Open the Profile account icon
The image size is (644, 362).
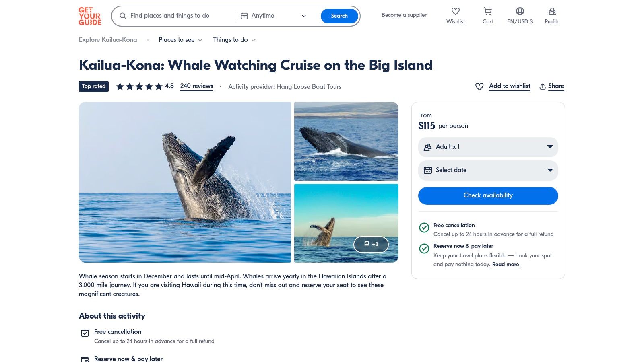[x=552, y=11]
